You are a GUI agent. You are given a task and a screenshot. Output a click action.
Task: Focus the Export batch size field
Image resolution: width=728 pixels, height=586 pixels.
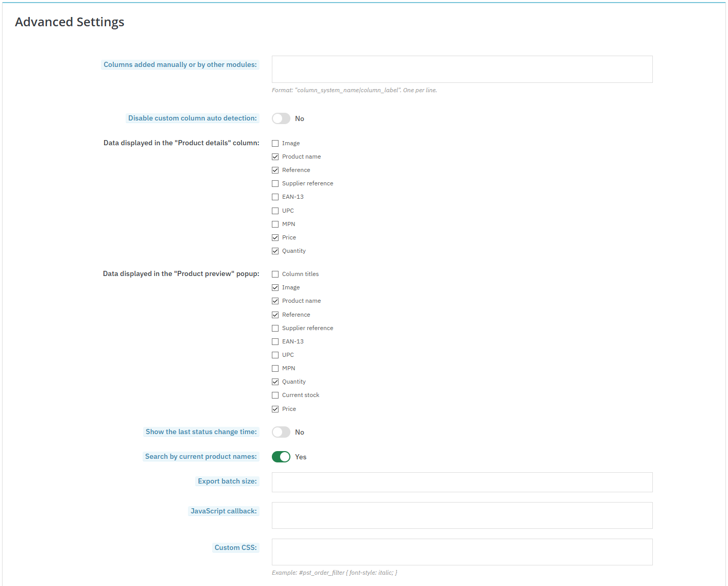coord(462,482)
